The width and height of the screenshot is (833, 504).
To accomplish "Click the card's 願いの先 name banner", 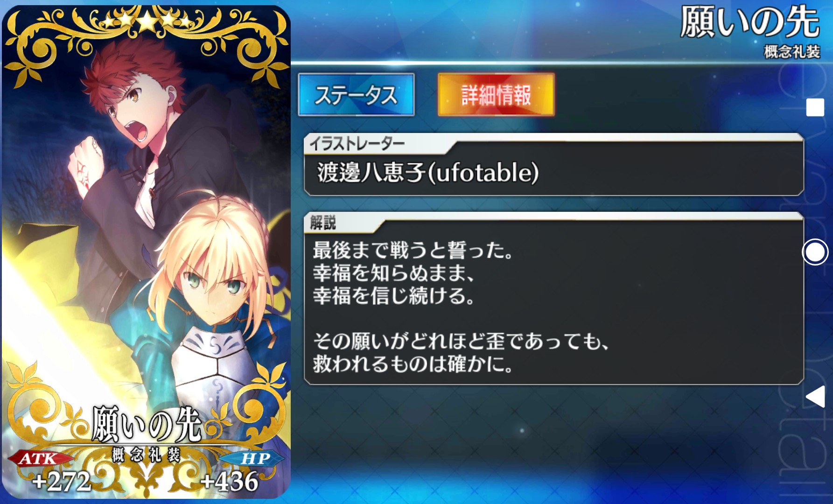I will point(147,424).
